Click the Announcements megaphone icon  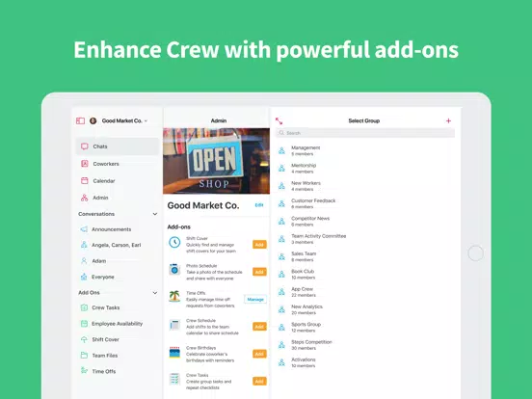(x=84, y=229)
